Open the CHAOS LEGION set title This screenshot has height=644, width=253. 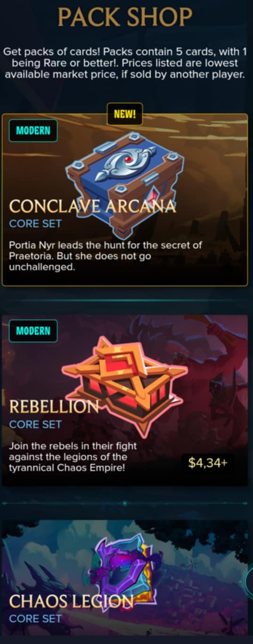[x=71, y=601]
